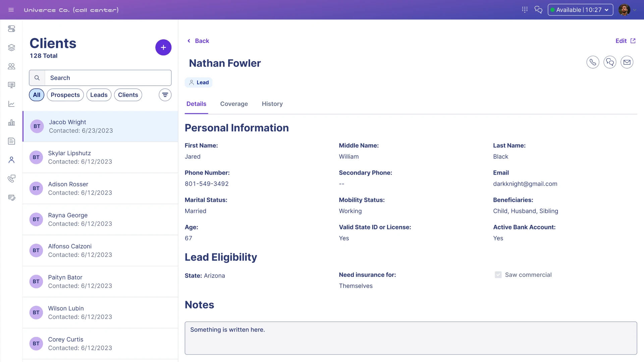Click the clients Search field
This screenshot has height=362, width=644.
click(107, 78)
